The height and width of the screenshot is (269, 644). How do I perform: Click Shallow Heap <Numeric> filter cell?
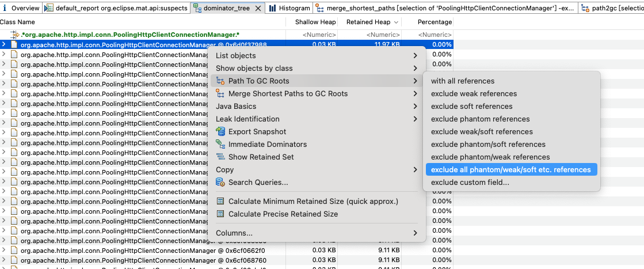click(319, 35)
